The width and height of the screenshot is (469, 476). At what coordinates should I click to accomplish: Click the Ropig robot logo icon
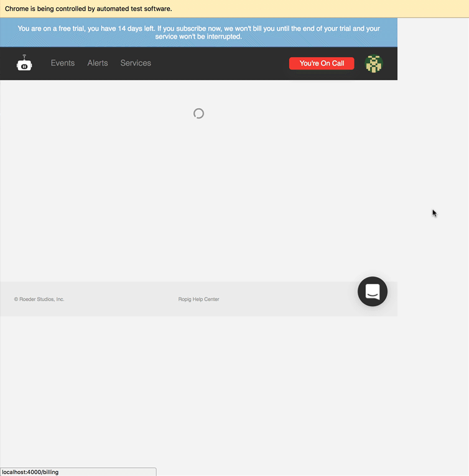[24, 63]
